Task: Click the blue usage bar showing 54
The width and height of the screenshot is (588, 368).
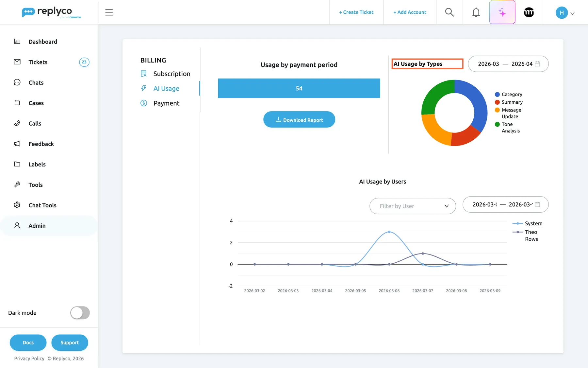Action: point(299,88)
